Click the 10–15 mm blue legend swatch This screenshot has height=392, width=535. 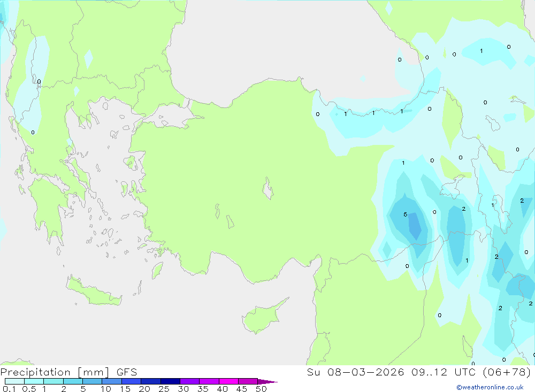click(x=112, y=381)
